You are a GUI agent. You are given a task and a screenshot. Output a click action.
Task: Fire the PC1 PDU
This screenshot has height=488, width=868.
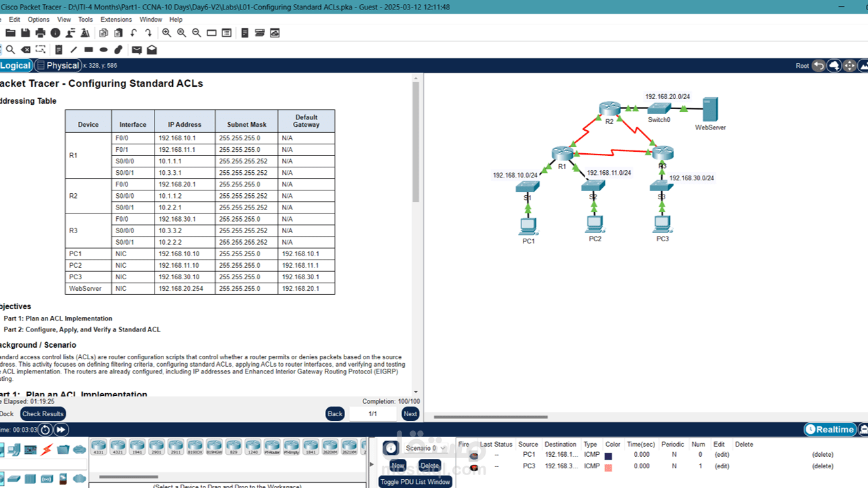[x=473, y=455]
